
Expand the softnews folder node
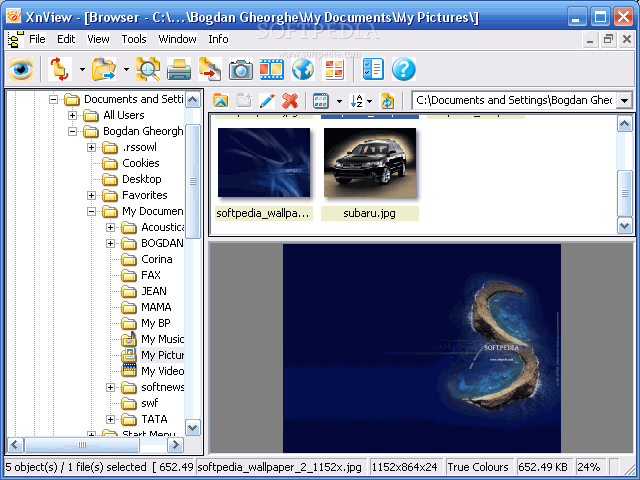pos(111,387)
